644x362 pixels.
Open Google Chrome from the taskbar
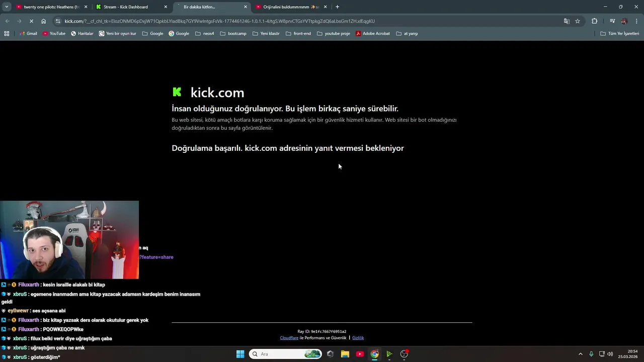375,354
